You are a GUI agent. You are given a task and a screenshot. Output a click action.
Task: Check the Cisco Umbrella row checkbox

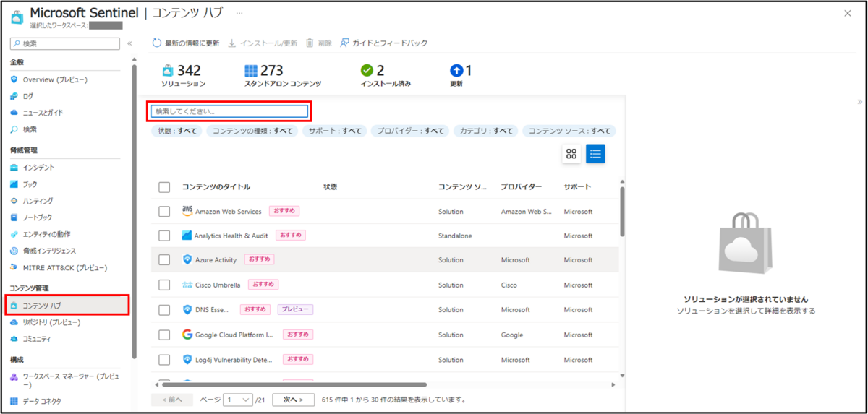point(164,285)
